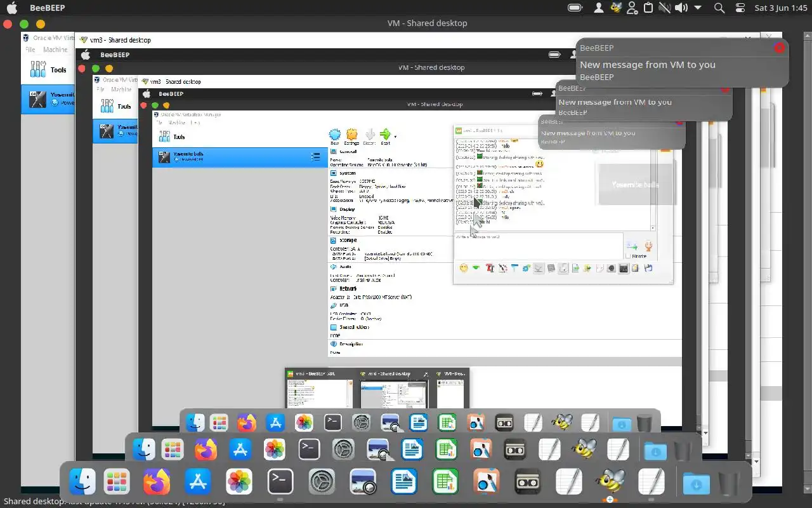Open Photos in the largest bottom dock
Image resolution: width=812 pixels, height=508 pixels.
coord(239,482)
